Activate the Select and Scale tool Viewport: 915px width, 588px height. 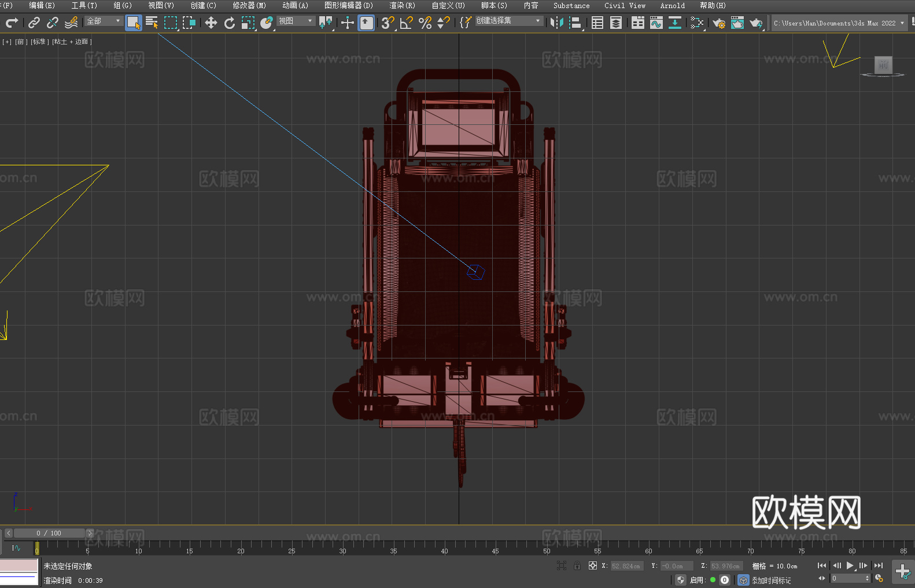[248, 23]
